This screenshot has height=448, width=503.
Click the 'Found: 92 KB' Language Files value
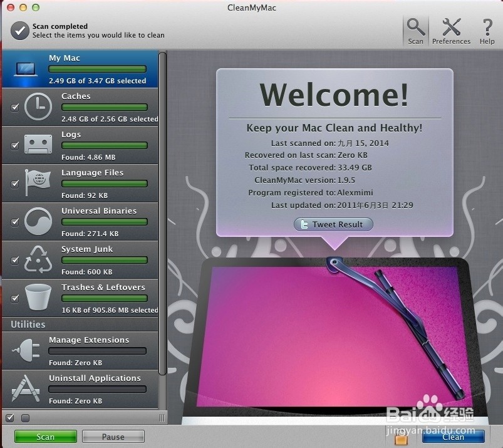[85, 195]
